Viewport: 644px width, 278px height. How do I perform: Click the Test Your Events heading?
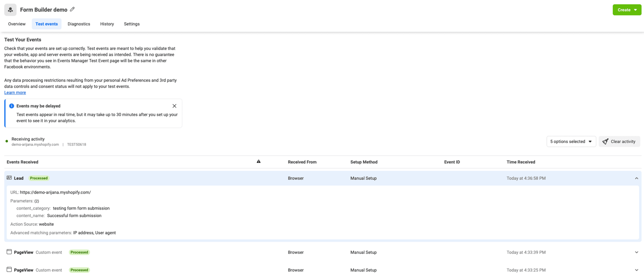click(23, 40)
